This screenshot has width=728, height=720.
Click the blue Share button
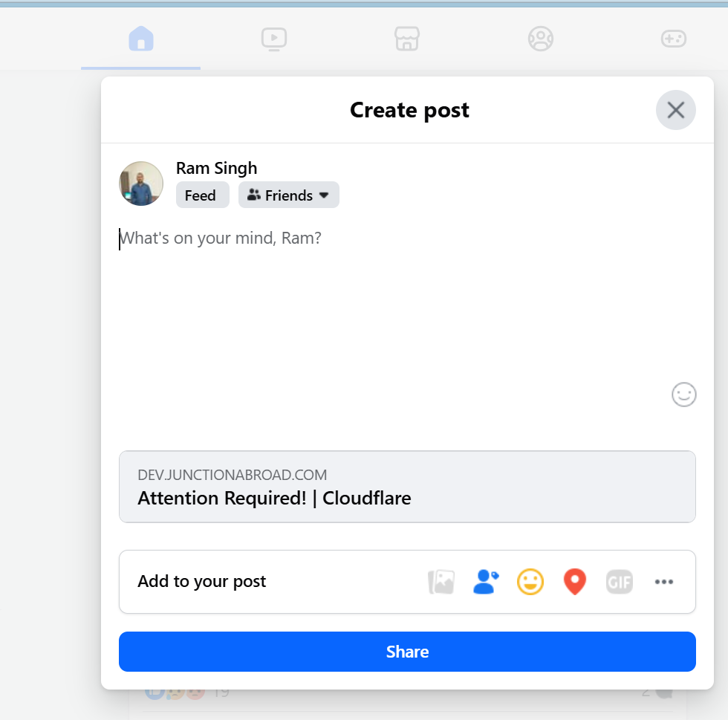(x=407, y=652)
